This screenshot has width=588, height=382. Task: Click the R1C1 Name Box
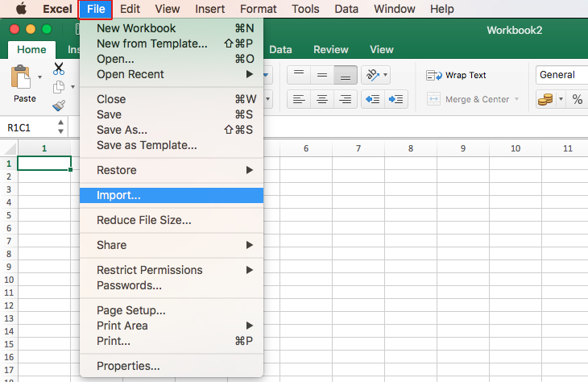(29, 128)
